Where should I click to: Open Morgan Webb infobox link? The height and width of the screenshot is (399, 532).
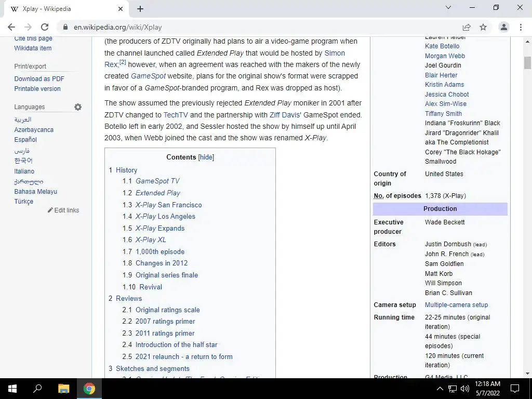click(445, 56)
